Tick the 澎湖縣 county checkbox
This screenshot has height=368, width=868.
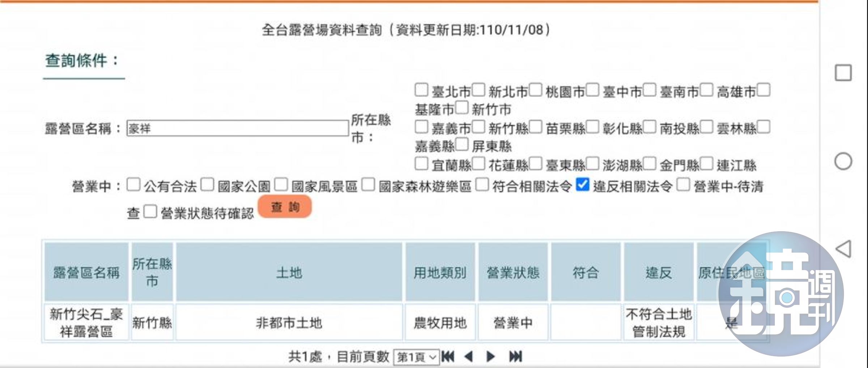point(592,163)
